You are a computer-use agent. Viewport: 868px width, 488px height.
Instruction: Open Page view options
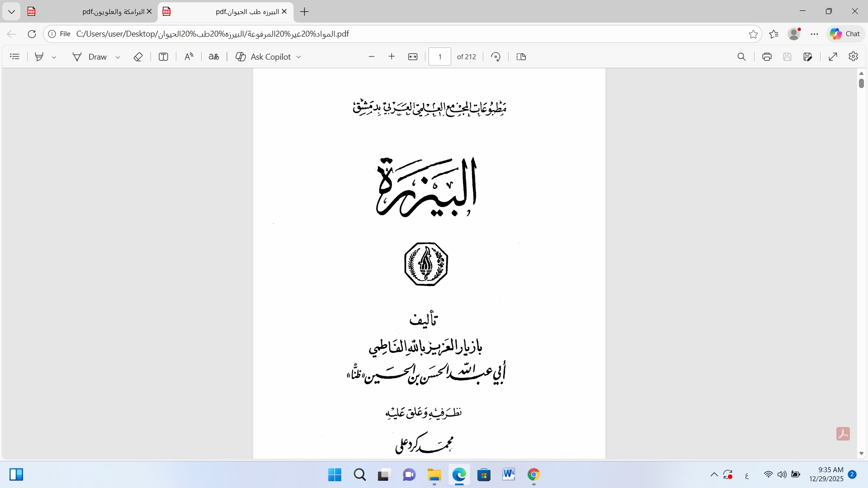(x=521, y=56)
